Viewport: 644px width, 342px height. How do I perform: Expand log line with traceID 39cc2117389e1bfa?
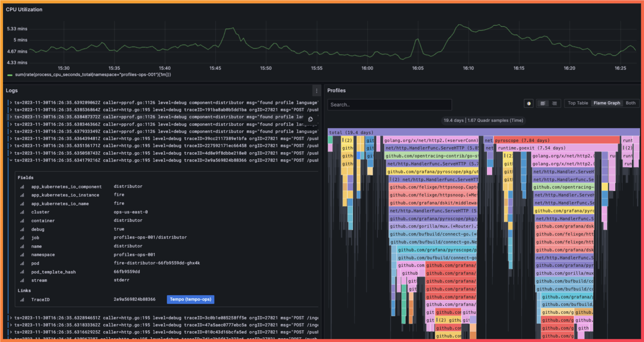point(11,139)
